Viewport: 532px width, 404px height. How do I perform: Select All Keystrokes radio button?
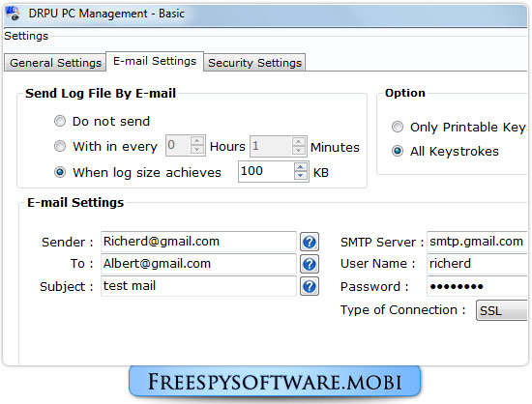click(x=398, y=151)
